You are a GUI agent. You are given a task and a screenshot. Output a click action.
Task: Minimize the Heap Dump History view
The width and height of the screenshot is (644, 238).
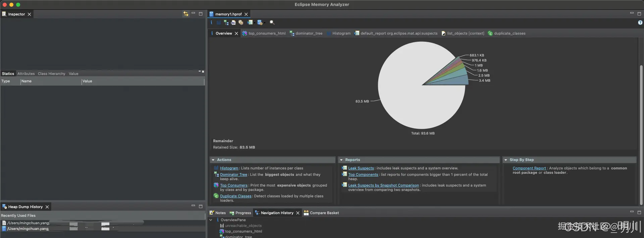click(x=193, y=206)
